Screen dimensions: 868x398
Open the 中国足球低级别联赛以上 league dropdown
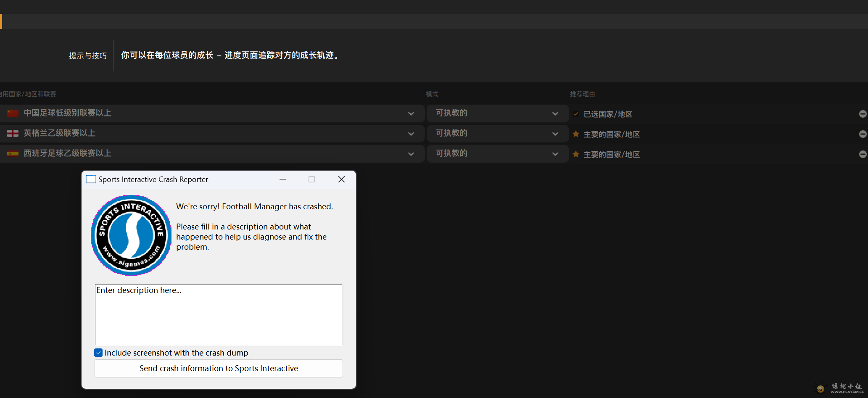coord(212,113)
